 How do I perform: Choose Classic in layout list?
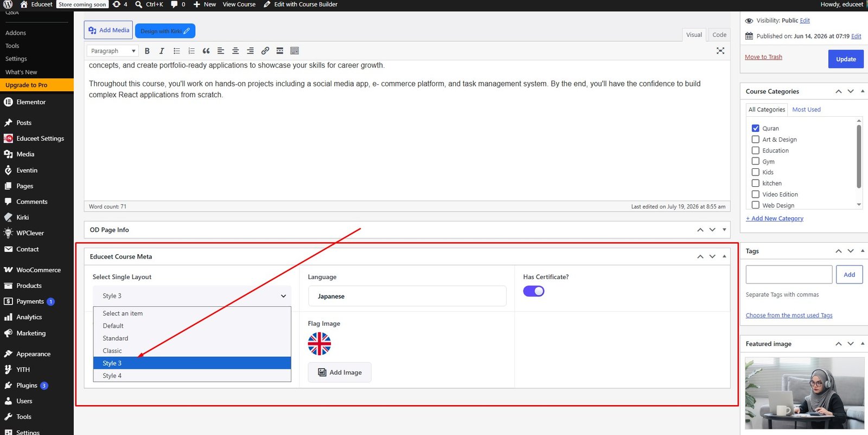pos(192,351)
